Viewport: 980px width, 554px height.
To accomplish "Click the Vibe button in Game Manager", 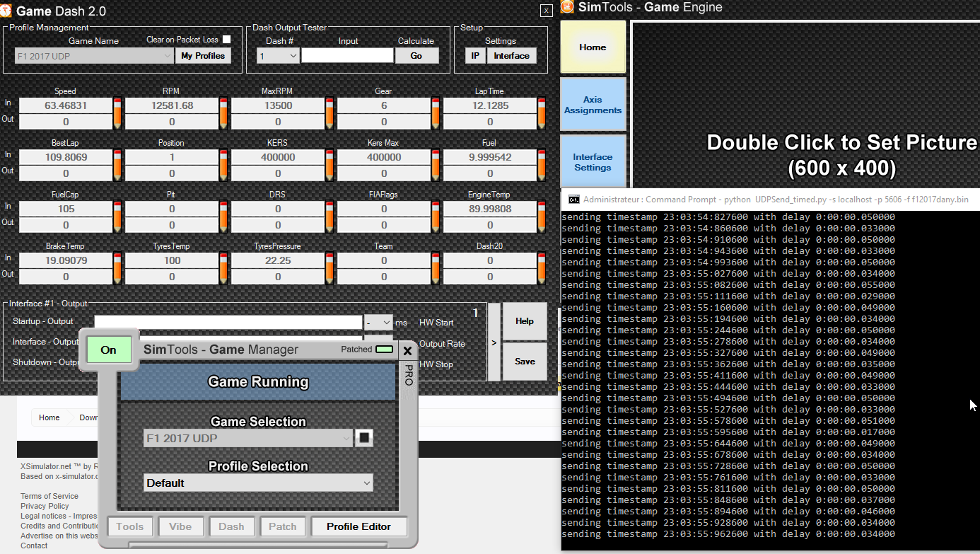I will click(x=180, y=526).
